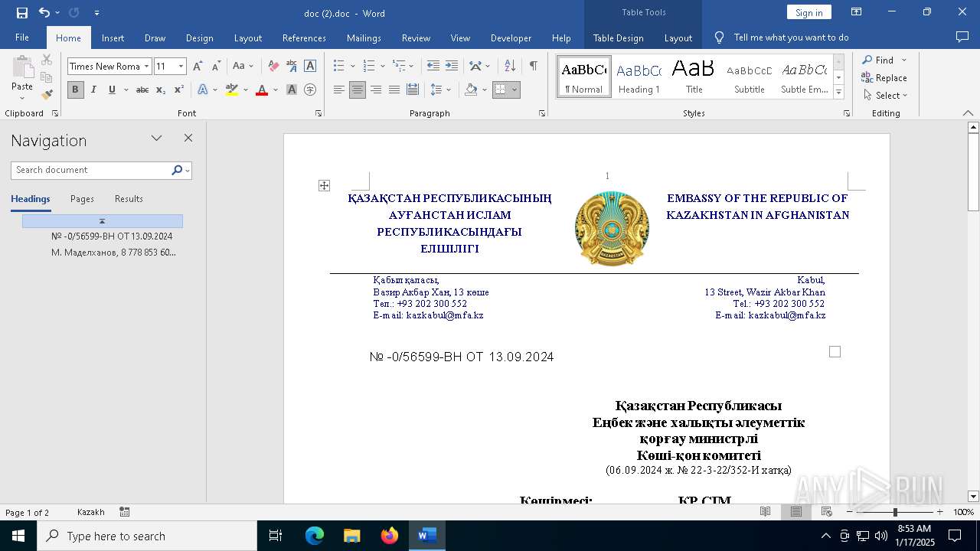This screenshot has height=551, width=980.
Task: Justify the paragraph text
Action: click(x=394, y=90)
